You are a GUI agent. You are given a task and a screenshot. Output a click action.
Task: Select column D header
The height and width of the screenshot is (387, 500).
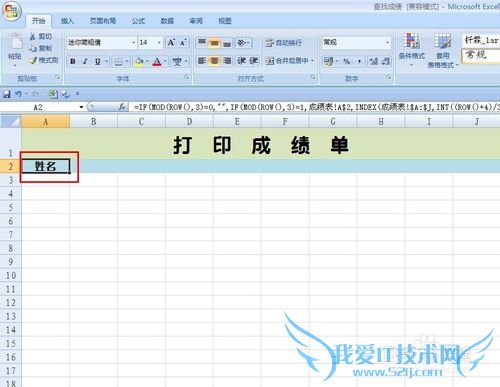(x=189, y=122)
